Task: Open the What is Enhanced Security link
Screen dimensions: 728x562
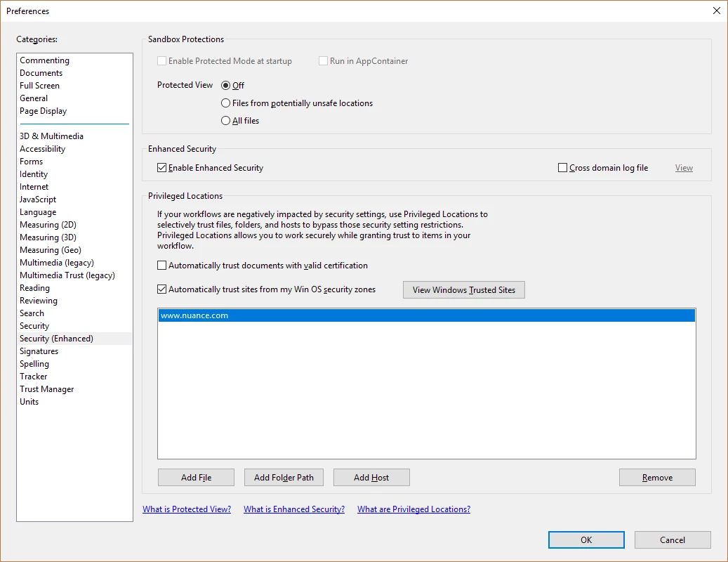Action: tap(294, 509)
